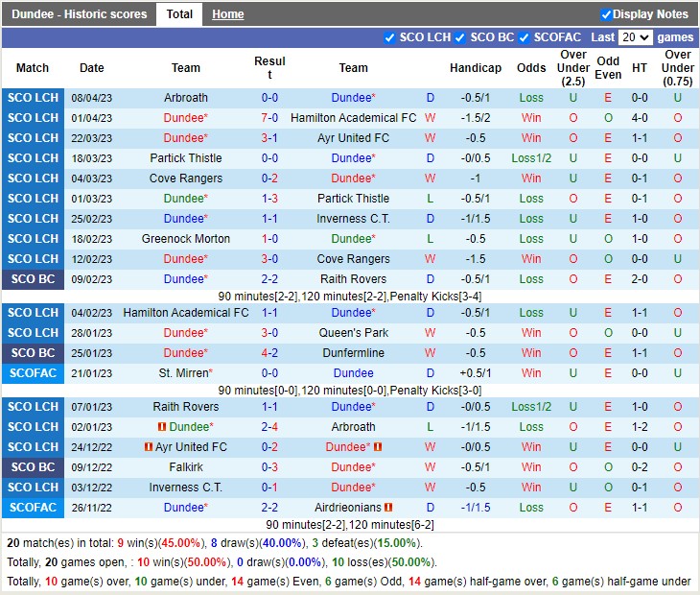Click the SCO BC badge for Falkirk match
The image size is (700, 595).
pyautogui.click(x=33, y=467)
